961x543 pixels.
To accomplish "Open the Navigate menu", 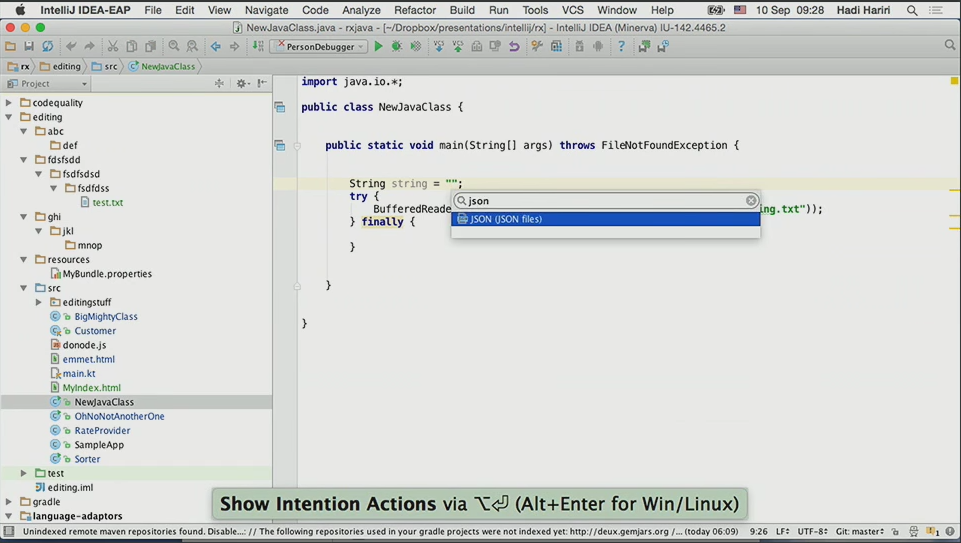I will coord(266,10).
